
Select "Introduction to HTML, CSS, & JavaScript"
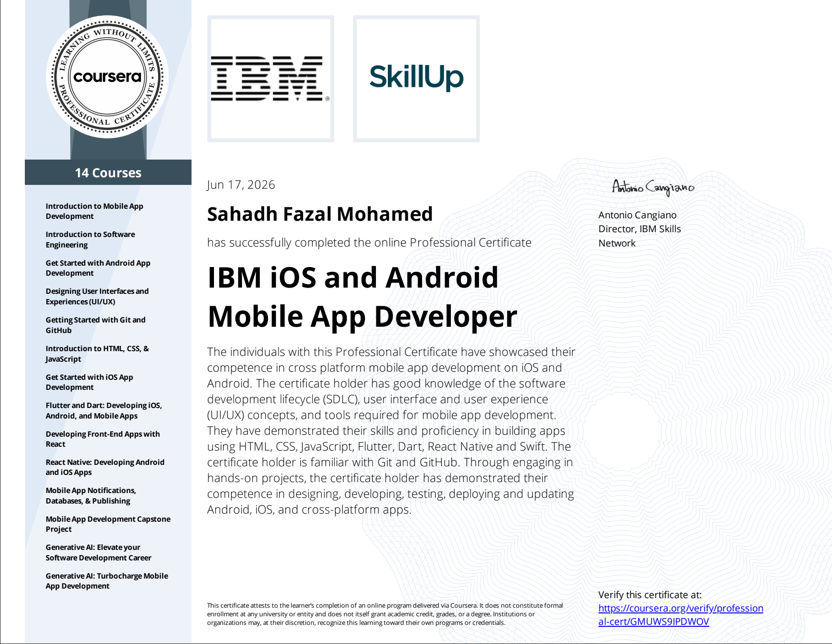pyautogui.click(x=97, y=354)
